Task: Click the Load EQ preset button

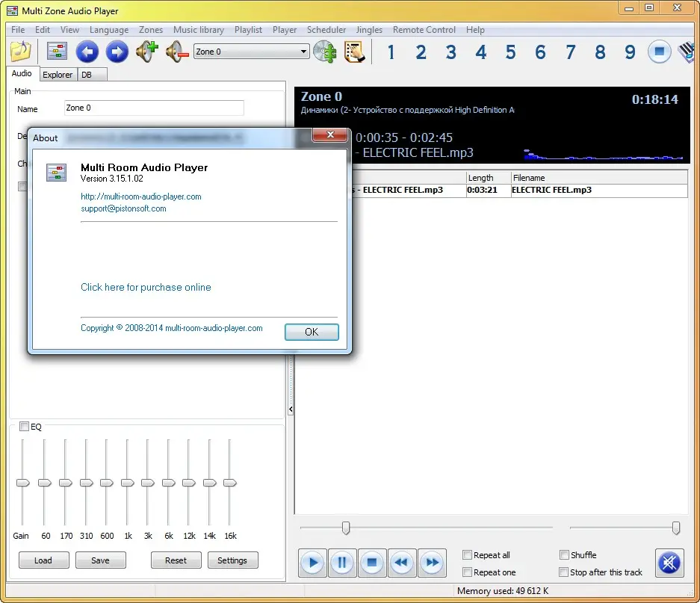Action: [x=43, y=560]
